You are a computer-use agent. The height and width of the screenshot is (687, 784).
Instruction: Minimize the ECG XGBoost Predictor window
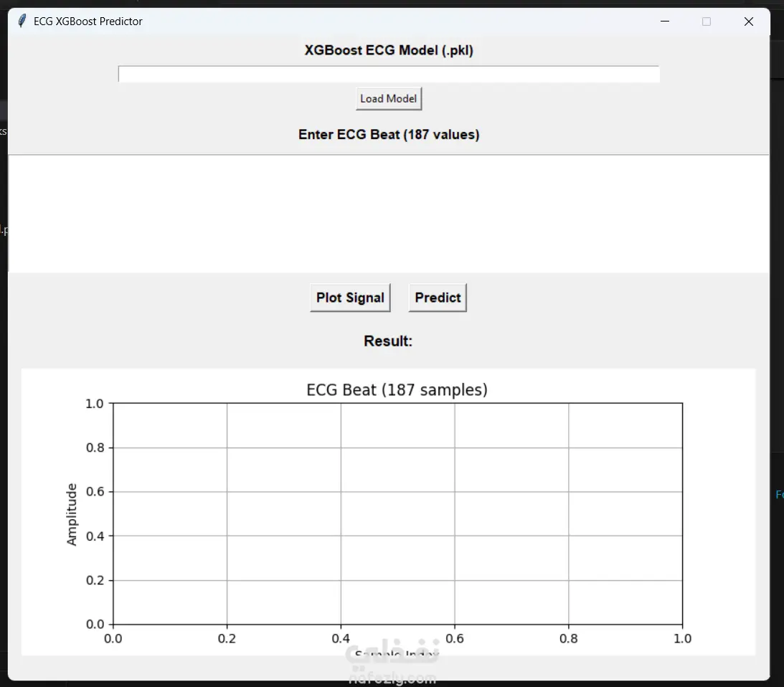point(664,21)
